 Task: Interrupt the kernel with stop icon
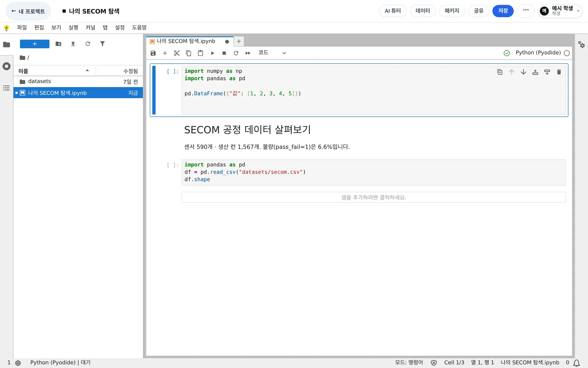[224, 53]
